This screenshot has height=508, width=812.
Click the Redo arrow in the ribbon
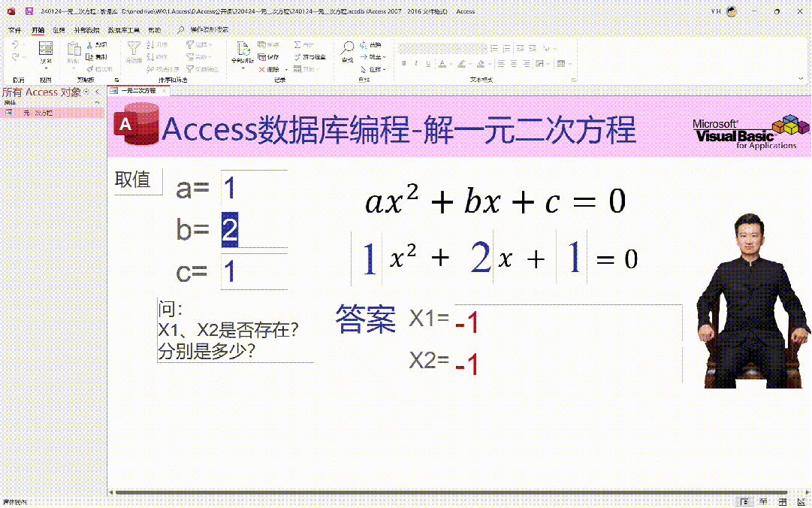(x=16, y=57)
